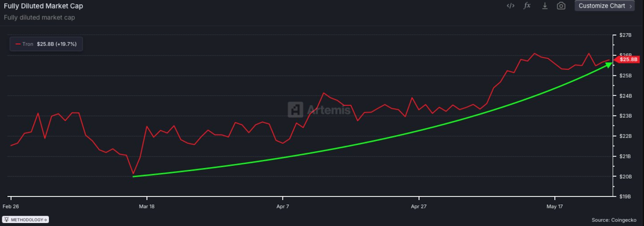The image size is (644, 226).
Task: Click the 'Source: Coingecko' attribution text
Action: coord(614,220)
